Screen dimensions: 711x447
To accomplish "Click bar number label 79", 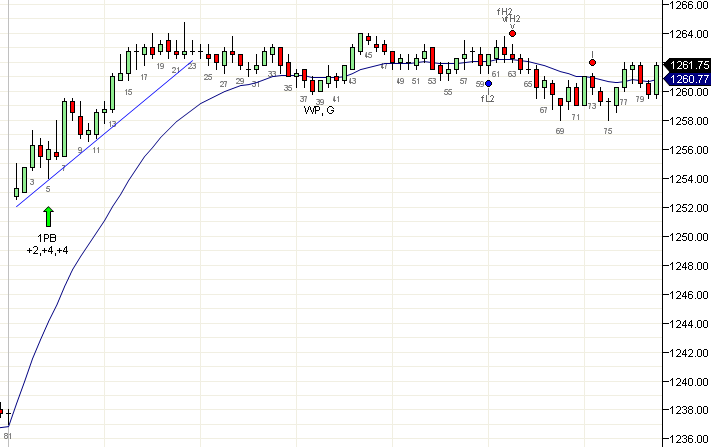I will point(640,99).
